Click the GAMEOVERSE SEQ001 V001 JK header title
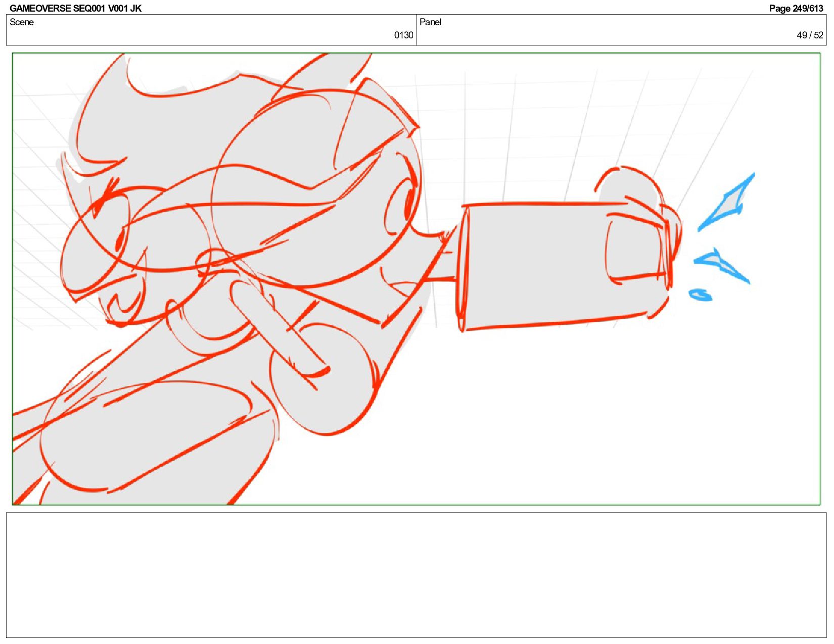The width and height of the screenshot is (834, 644). pyautogui.click(x=76, y=8)
